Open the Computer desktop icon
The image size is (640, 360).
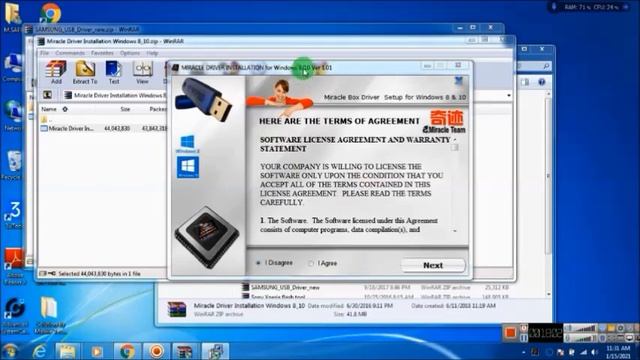pyautogui.click(x=13, y=67)
